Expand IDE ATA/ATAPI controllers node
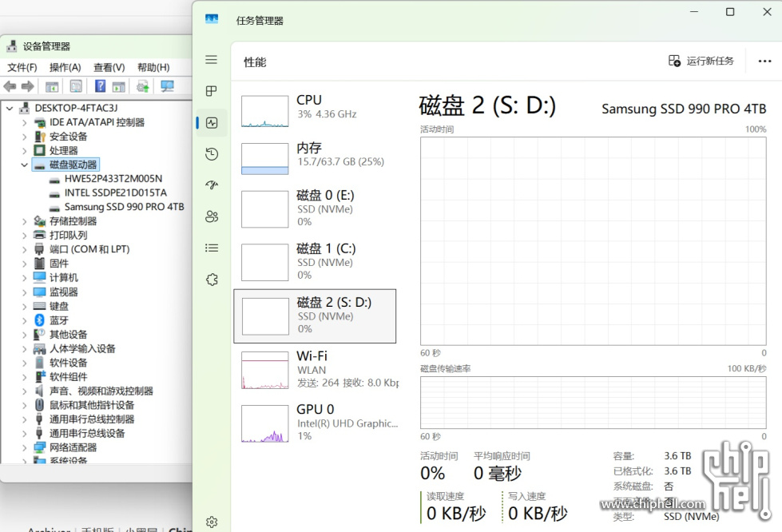Viewport: 782px width, 532px height. click(x=25, y=122)
